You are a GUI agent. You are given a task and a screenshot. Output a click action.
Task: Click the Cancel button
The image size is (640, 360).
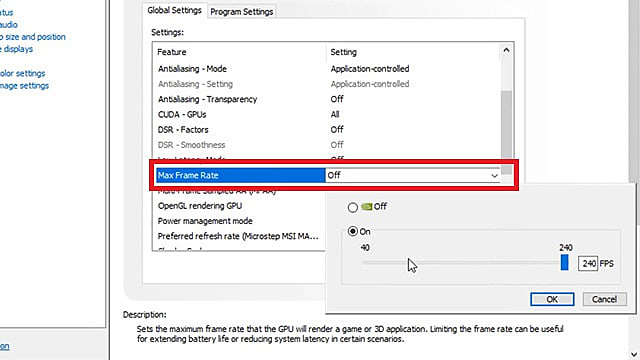click(604, 299)
